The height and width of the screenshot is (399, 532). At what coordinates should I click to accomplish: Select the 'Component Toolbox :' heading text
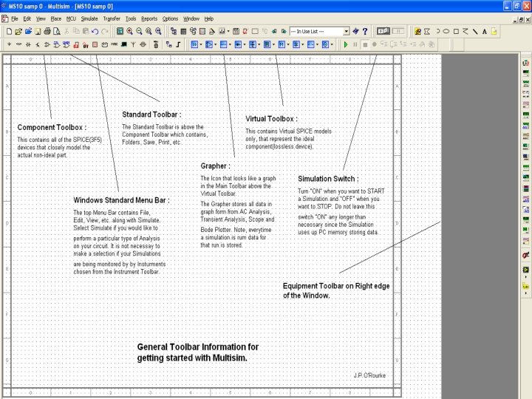pyautogui.click(x=52, y=127)
